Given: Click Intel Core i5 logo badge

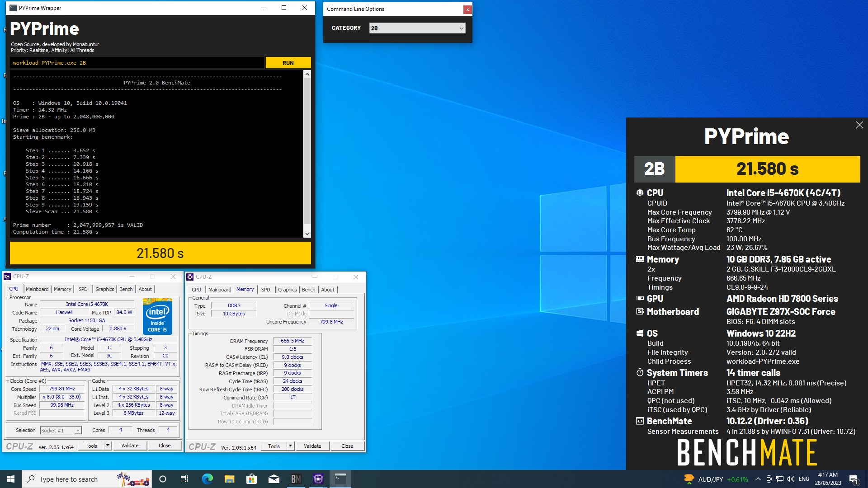Looking at the screenshot, I should (x=157, y=316).
